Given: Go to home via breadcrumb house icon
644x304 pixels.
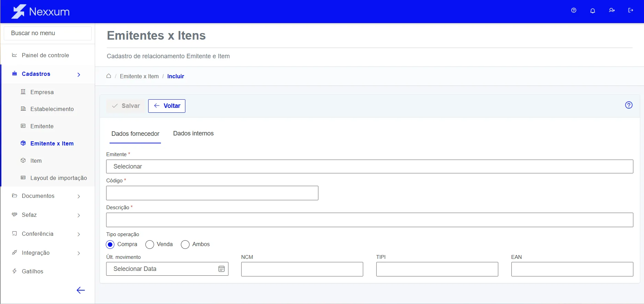Looking at the screenshot, I should pyautogui.click(x=109, y=76).
